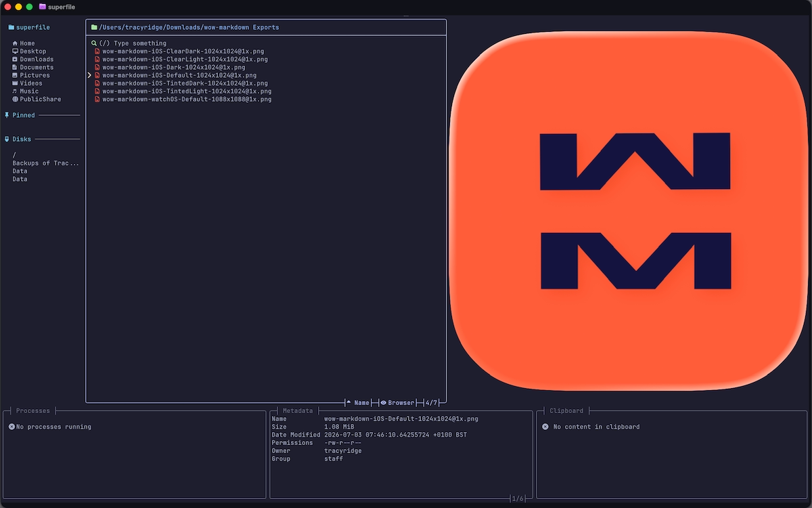
Task: Click the Downloads icon in sidebar
Action: coord(15,60)
